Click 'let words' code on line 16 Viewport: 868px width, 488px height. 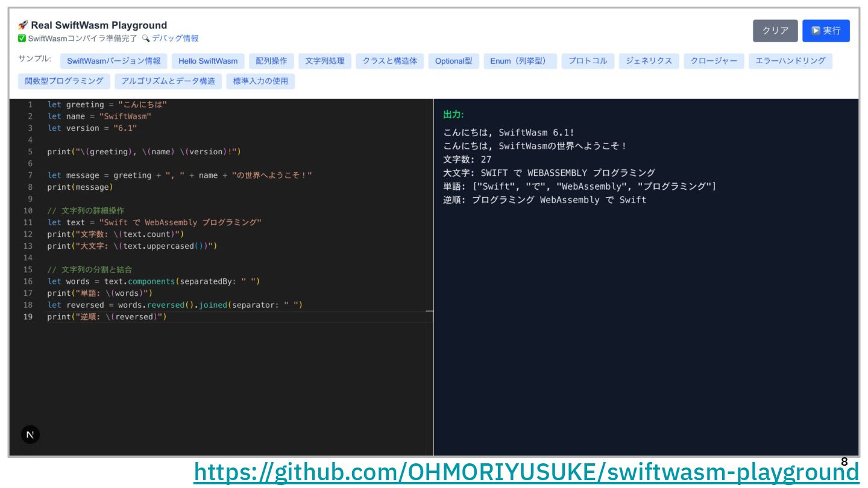pos(154,281)
